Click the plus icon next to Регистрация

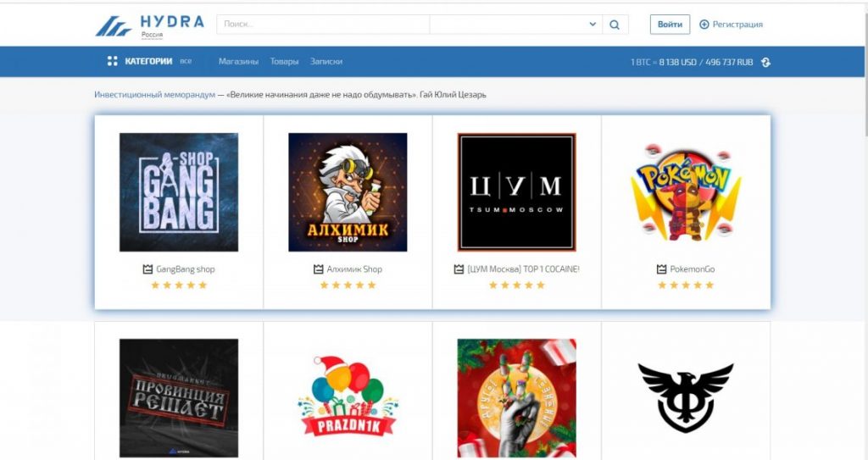pos(704,25)
